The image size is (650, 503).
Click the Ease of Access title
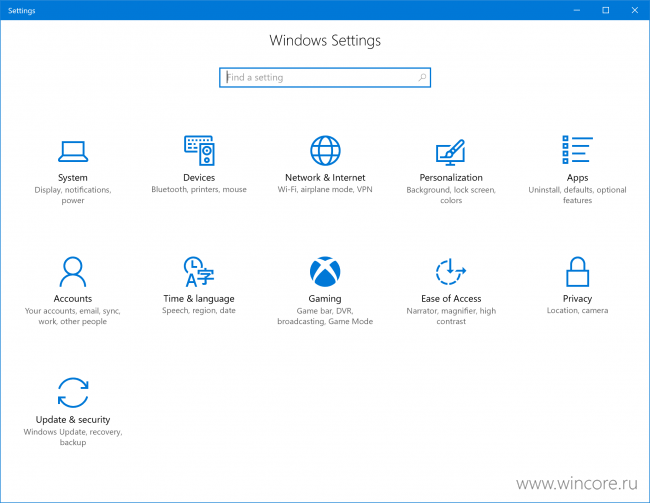(x=451, y=299)
